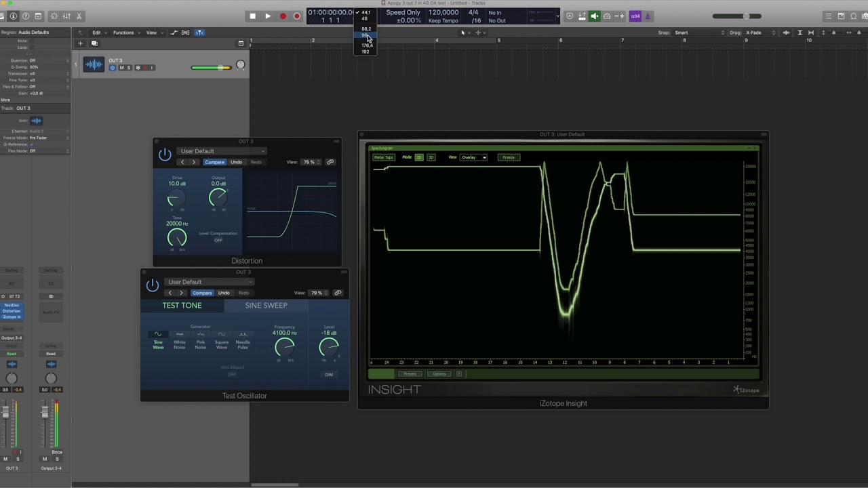Switch to the Sine Sweep tab
Image resolution: width=868 pixels, height=488 pixels.
click(266, 306)
